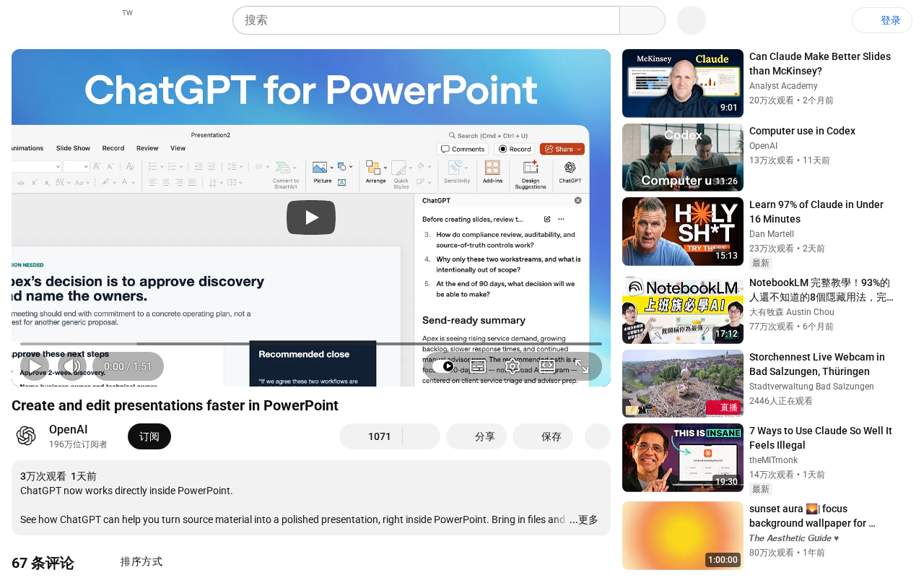Open the 'Storchennest Live Webcam in Bad Salzungen' title
The width and height of the screenshot is (924, 578).
816,364
